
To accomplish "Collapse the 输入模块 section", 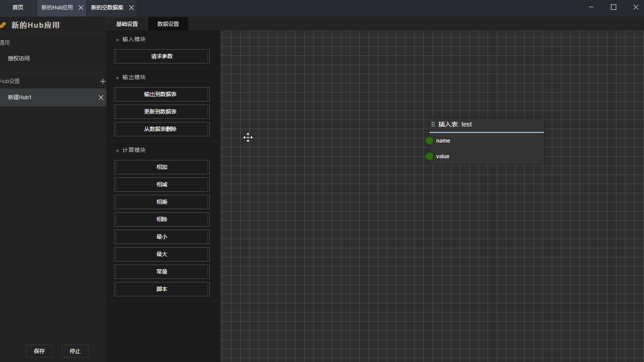I will point(118,40).
